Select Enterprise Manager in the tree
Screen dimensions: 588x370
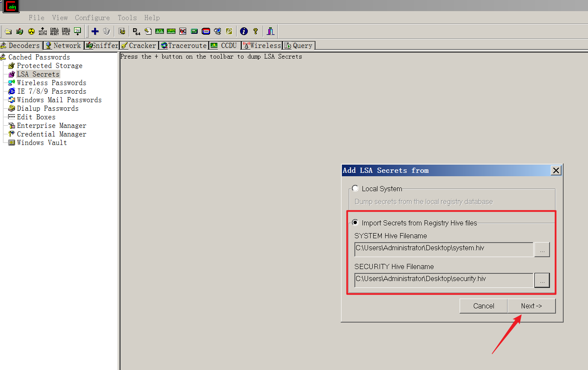pos(51,125)
